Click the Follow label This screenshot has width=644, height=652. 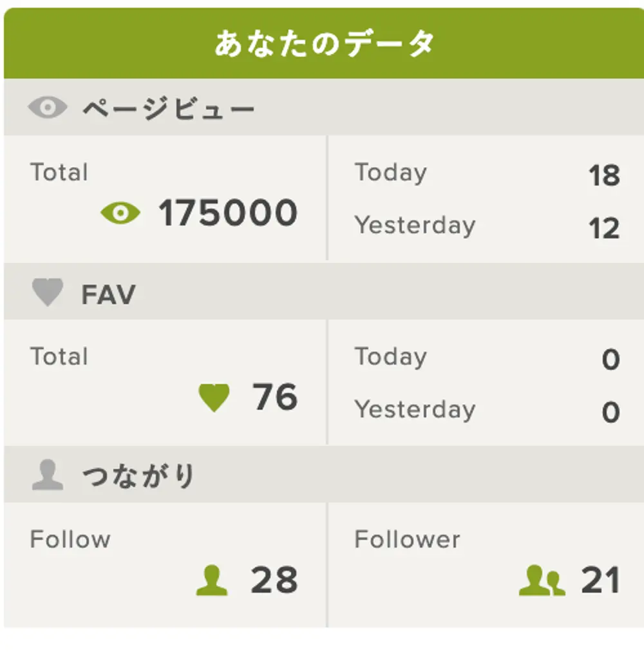70,539
